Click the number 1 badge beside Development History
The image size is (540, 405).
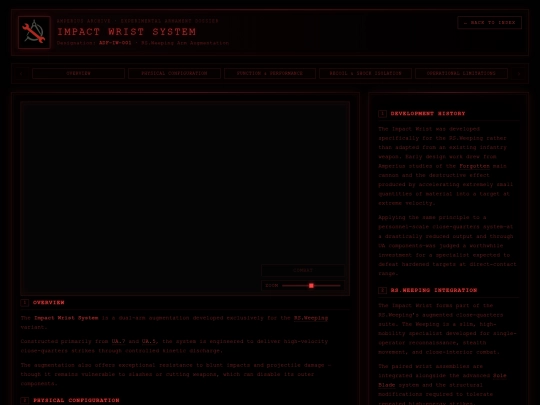pyautogui.click(x=382, y=114)
